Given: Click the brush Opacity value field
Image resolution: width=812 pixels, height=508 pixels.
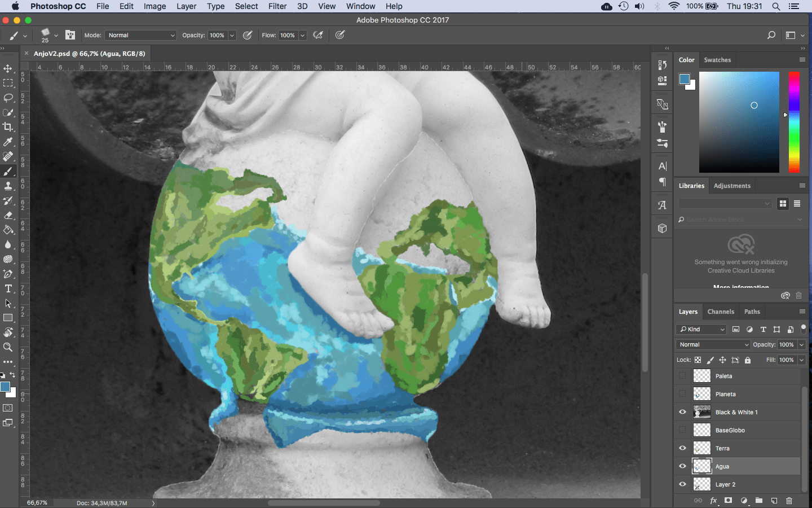Looking at the screenshot, I should point(217,35).
